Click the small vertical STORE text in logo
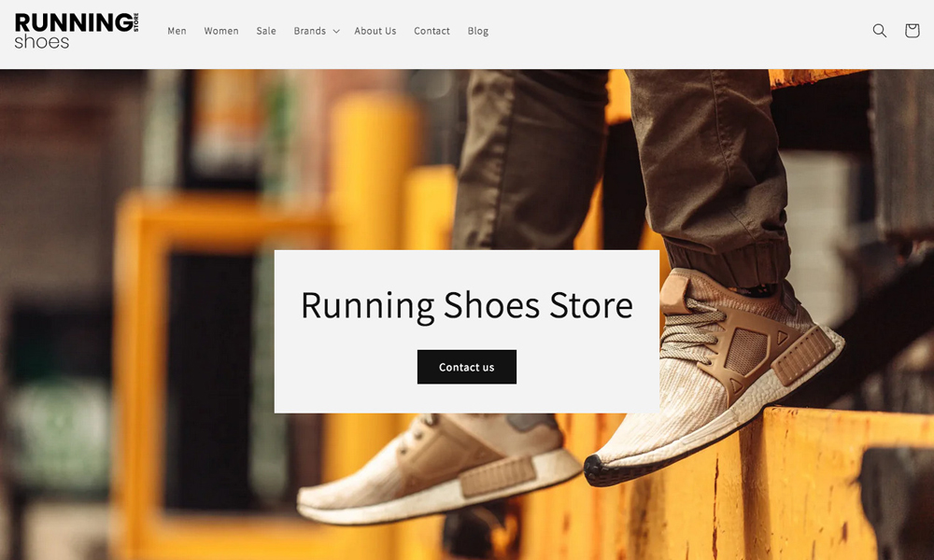 click(136, 23)
